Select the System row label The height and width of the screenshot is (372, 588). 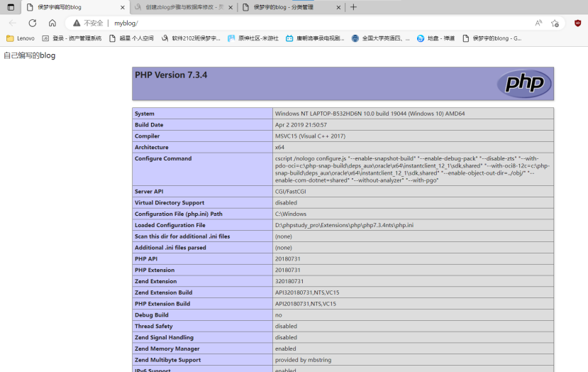[x=145, y=114]
